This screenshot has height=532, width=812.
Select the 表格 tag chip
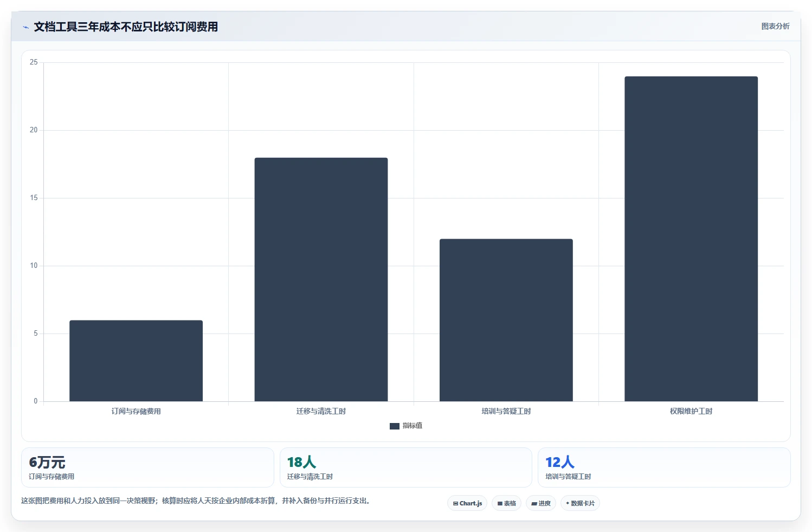506,503
